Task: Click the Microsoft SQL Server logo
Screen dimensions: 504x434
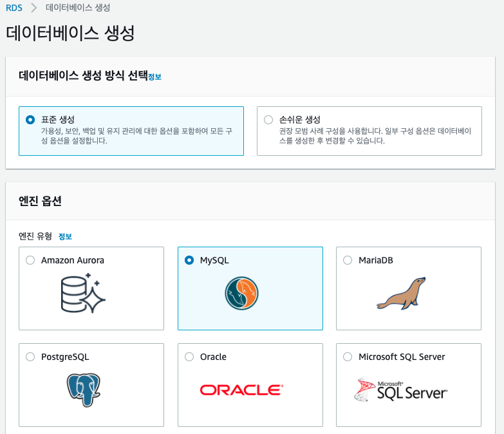Action: tap(400, 390)
